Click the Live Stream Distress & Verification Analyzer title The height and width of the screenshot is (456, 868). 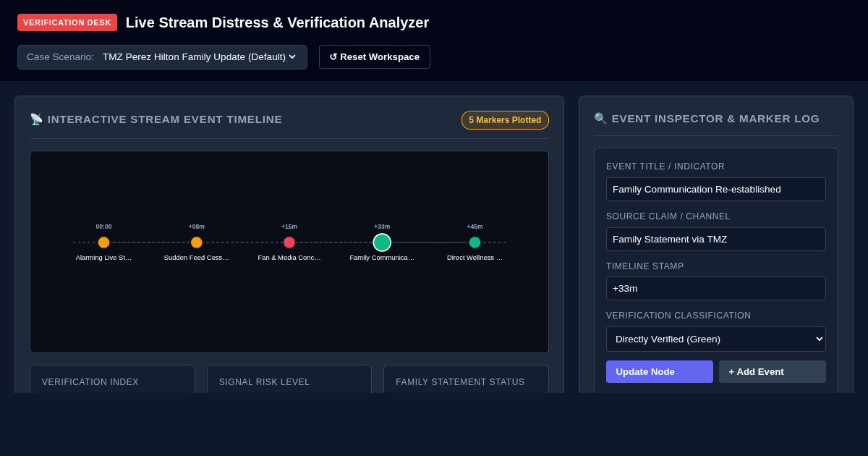tap(277, 22)
